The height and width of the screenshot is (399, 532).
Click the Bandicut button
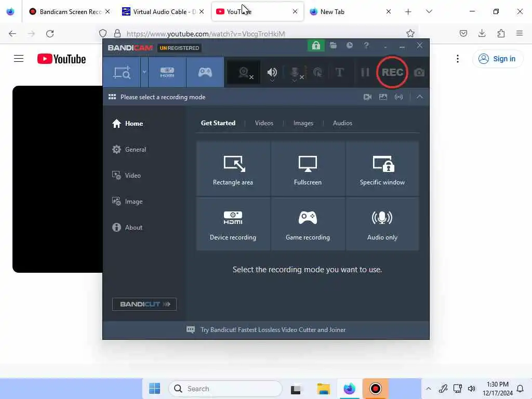coord(144,304)
